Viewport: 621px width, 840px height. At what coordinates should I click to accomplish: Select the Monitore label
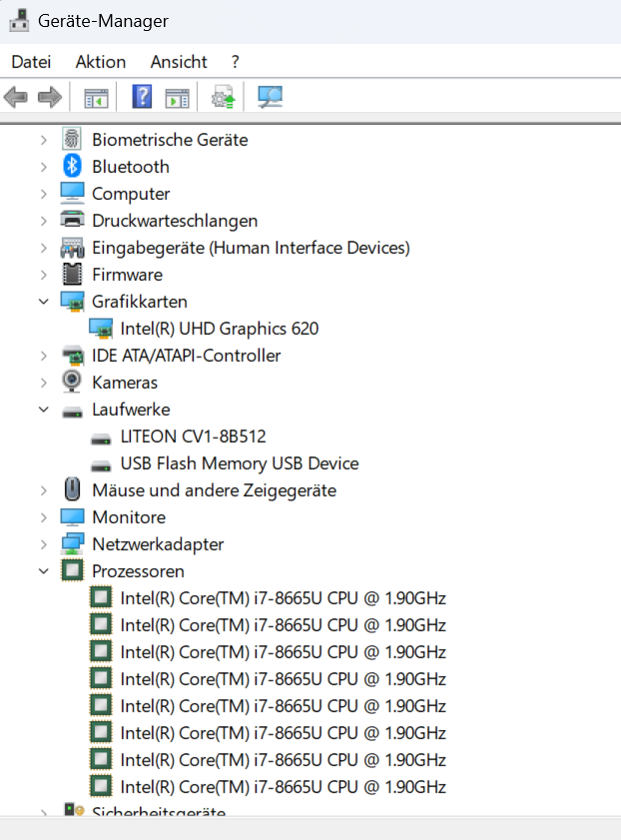(129, 517)
